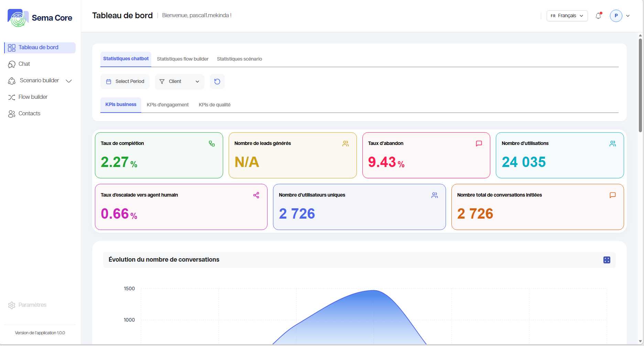Switch to KPIs d'engagement tab
Image resolution: width=644 pixels, height=346 pixels.
point(167,105)
